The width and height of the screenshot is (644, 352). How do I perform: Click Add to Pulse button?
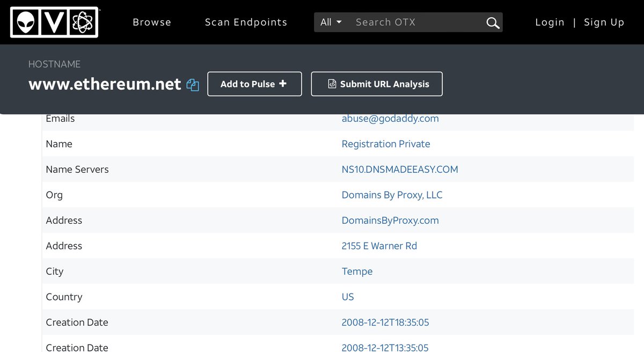coord(254,84)
